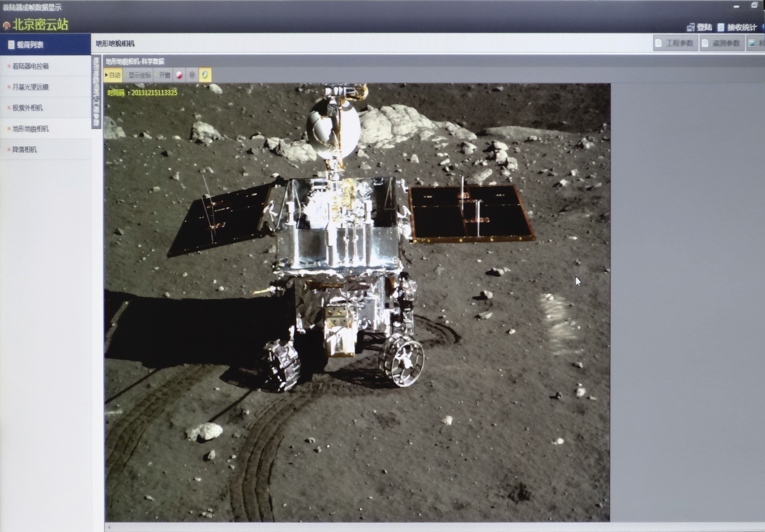The width and height of the screenshot is (765, 532).
Task: Select 降落相机 in payload list
Action: (24, 149)
